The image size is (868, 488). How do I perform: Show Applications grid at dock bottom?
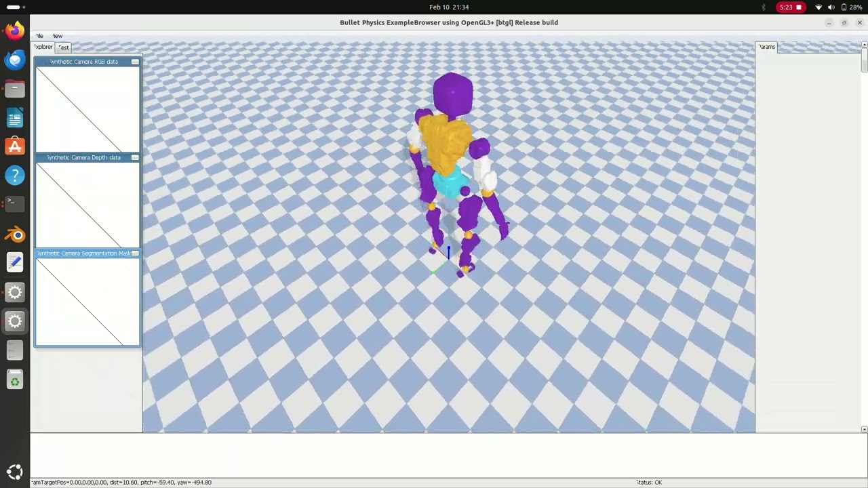click(15, 472)
